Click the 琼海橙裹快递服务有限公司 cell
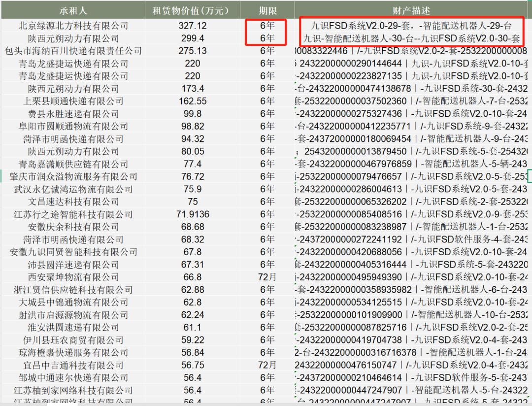 point(73,352)
